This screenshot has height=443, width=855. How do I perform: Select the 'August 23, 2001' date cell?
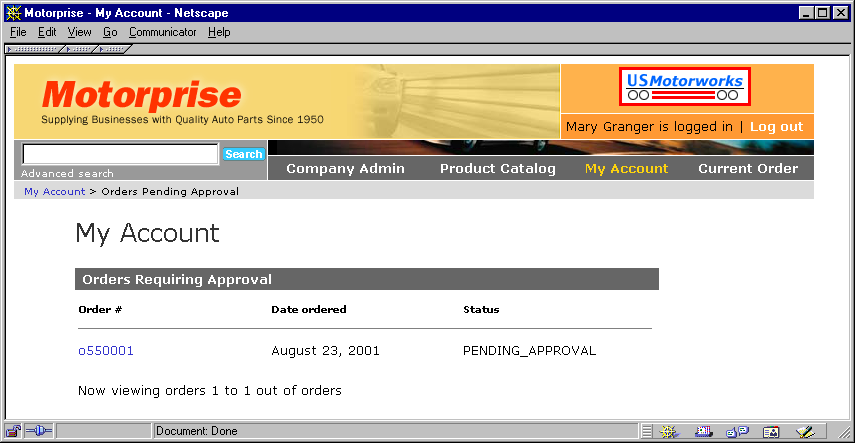pos(326,351)
